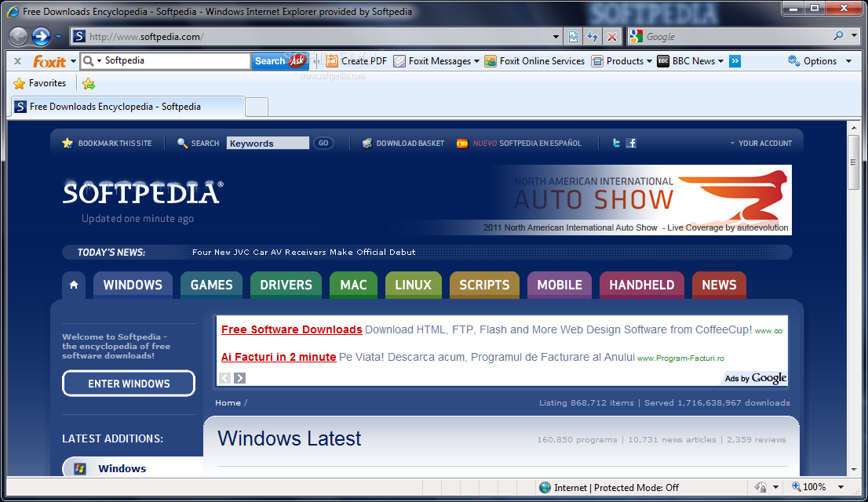The image size is (868, 502).
Task: Go forward with the blue Forward arrow
Action: click(x=41, y=37)
